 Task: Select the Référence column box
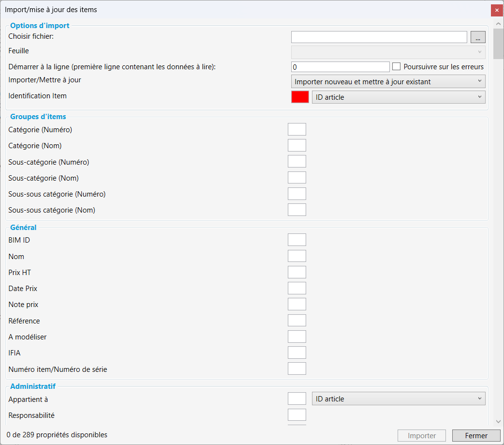pos(297,321)
